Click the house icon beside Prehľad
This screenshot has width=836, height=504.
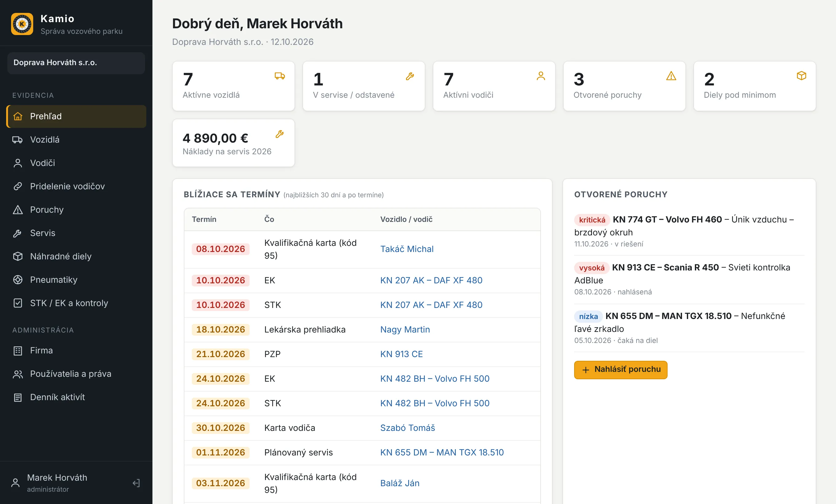pyautogui.click(x=18, y=116)
